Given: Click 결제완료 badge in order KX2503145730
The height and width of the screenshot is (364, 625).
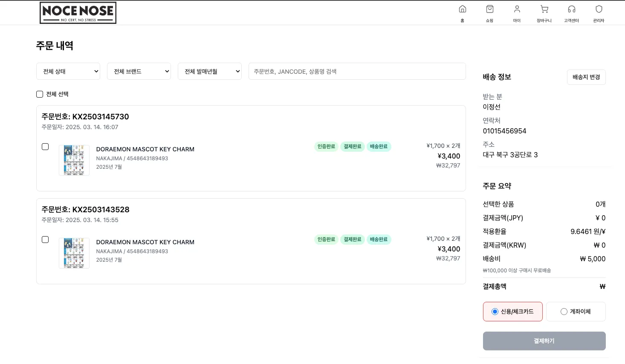Looking at the screenshot, I should click(353, 147).
